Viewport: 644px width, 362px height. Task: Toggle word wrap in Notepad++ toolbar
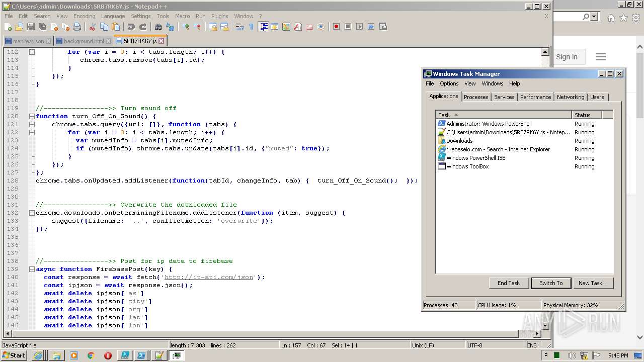coord(239,27)
